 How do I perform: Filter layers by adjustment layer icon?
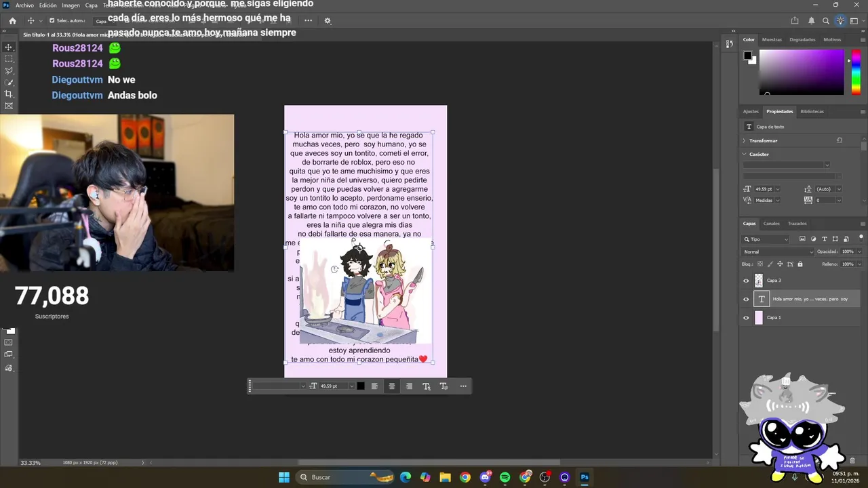point(813,239)
